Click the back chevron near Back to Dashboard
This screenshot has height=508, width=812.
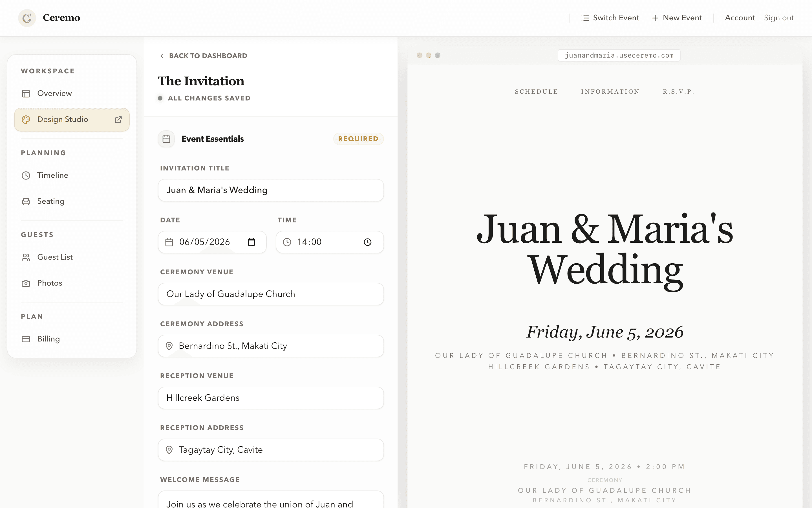[x=162, y=56]
